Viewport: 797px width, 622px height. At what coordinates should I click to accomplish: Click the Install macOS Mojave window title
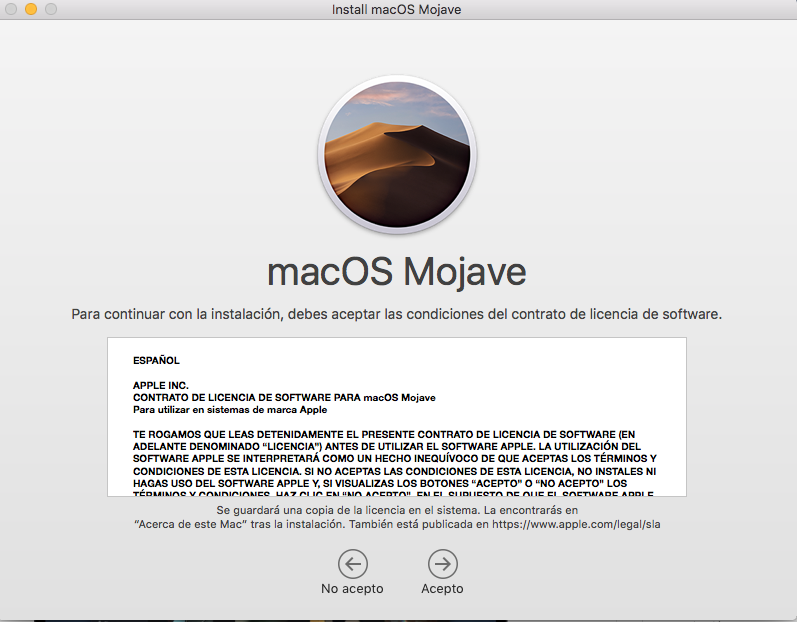point(396,10)
